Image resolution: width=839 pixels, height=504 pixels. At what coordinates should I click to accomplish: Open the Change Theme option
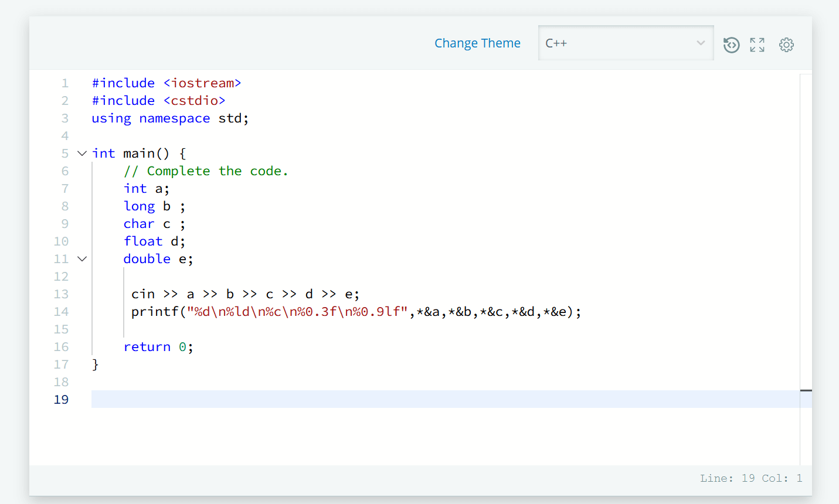(477, 43)
